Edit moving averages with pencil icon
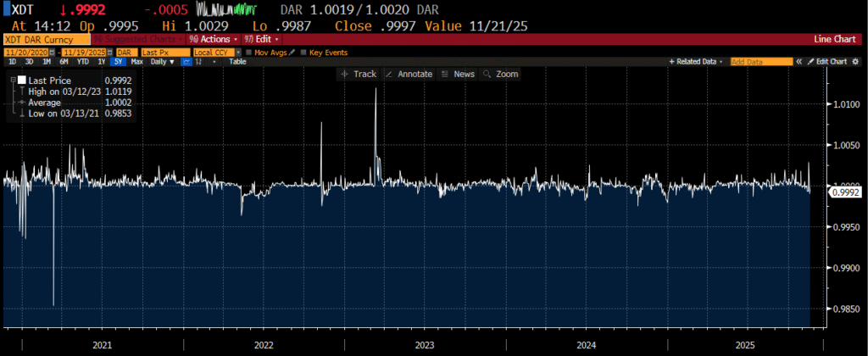Viewport: 868px width, 356px height. point(292,52)
